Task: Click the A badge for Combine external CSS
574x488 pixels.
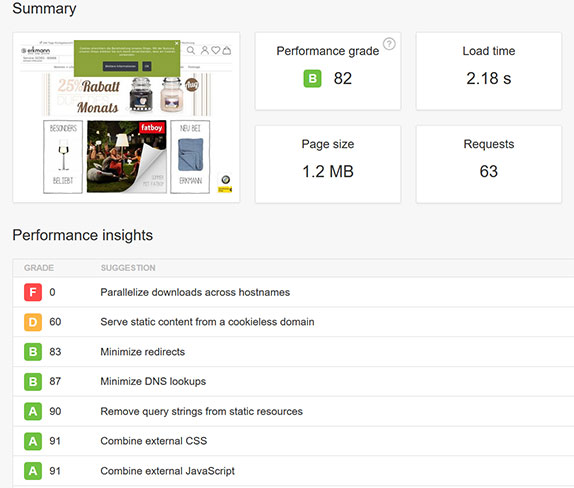Action: click(33, 441)
